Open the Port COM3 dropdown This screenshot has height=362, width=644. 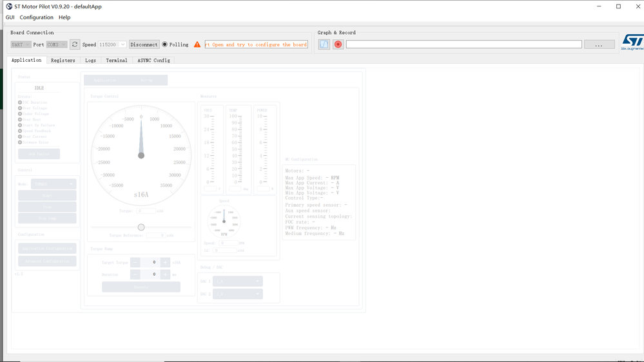tap(56, 44)
